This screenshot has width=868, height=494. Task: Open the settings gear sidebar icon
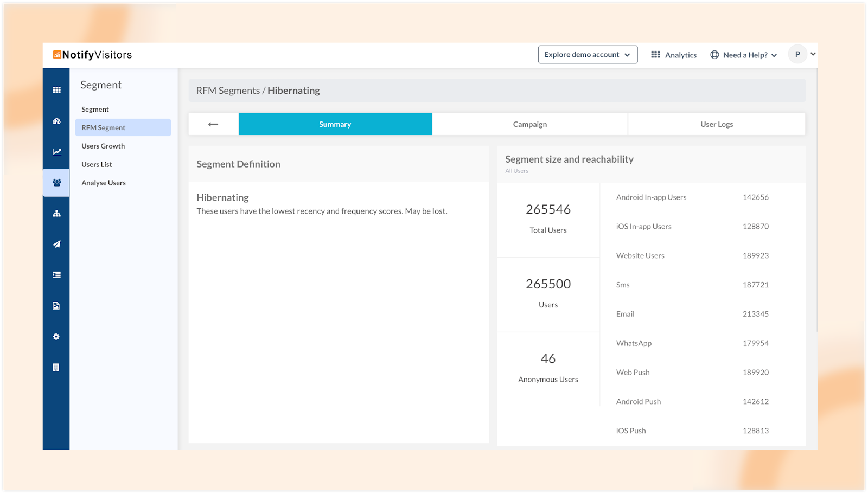coord(56,337)
